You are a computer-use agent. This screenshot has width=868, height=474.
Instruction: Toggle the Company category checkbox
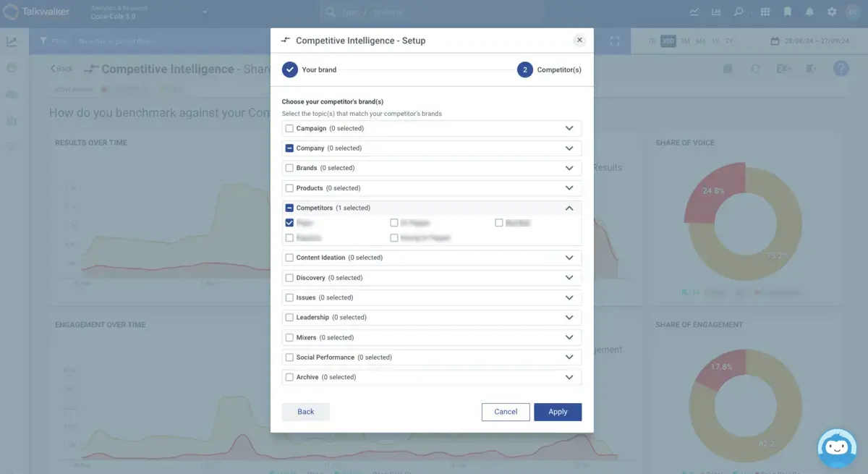(289, 148)
